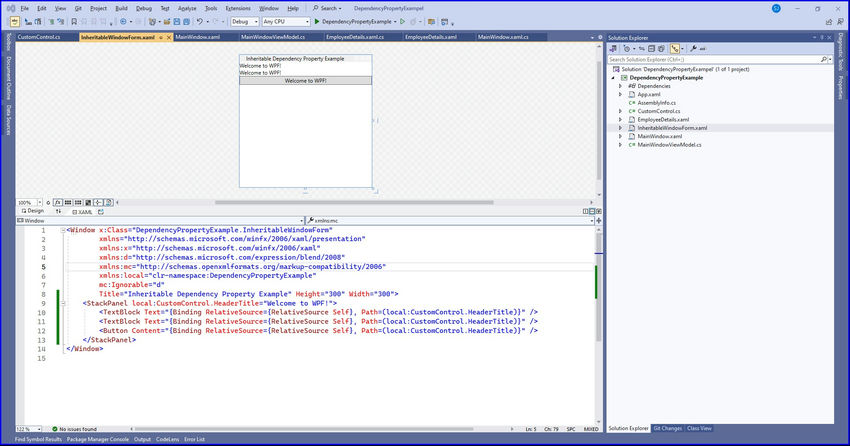850x446 pixels.
Task: Click the XAML pane button
Action: point(82,211)
